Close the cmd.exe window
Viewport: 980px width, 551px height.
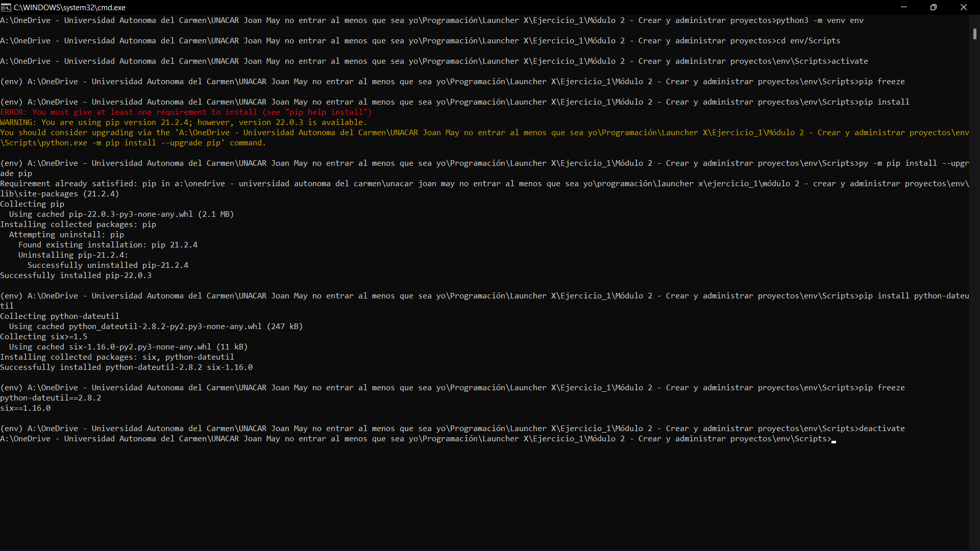click(x=964, y=7)
